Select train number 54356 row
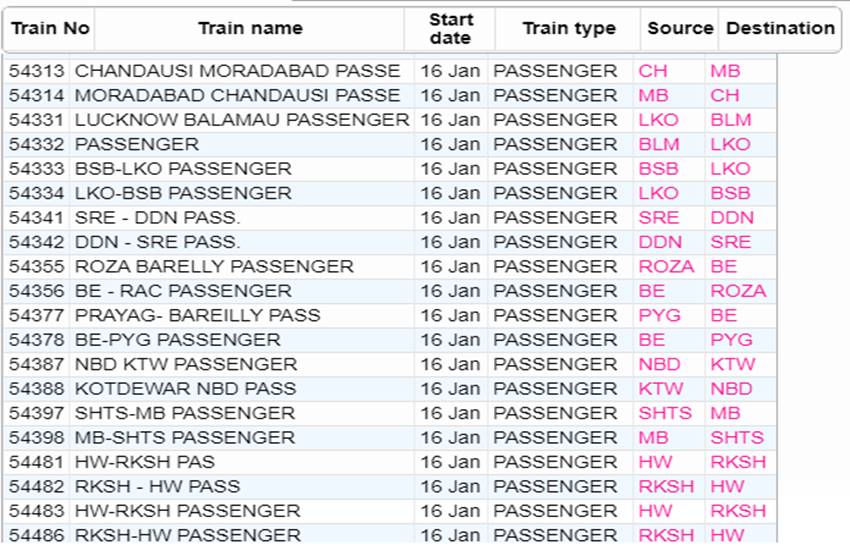 (389, 291)
